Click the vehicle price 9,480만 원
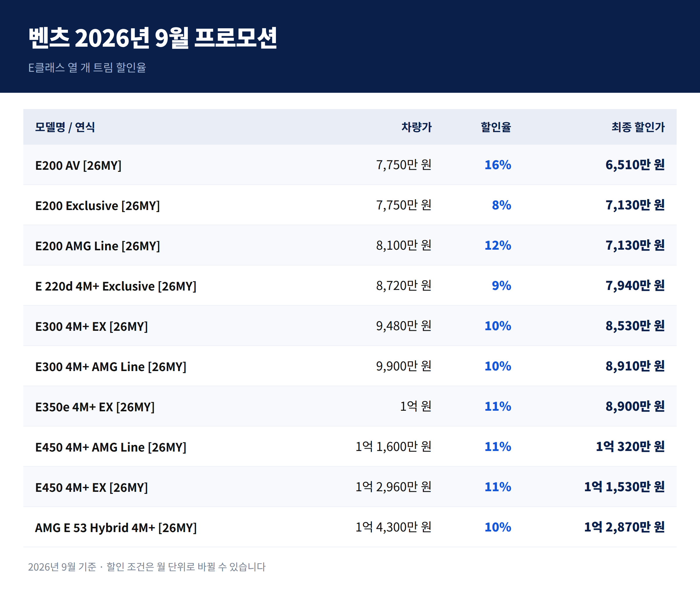The image size is (700, 591). point(404,326)
